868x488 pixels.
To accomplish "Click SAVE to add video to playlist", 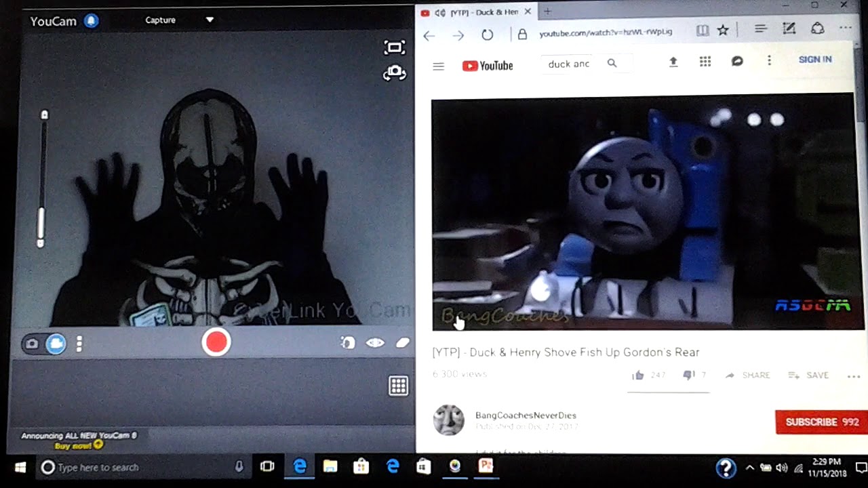I will [808, 375].
